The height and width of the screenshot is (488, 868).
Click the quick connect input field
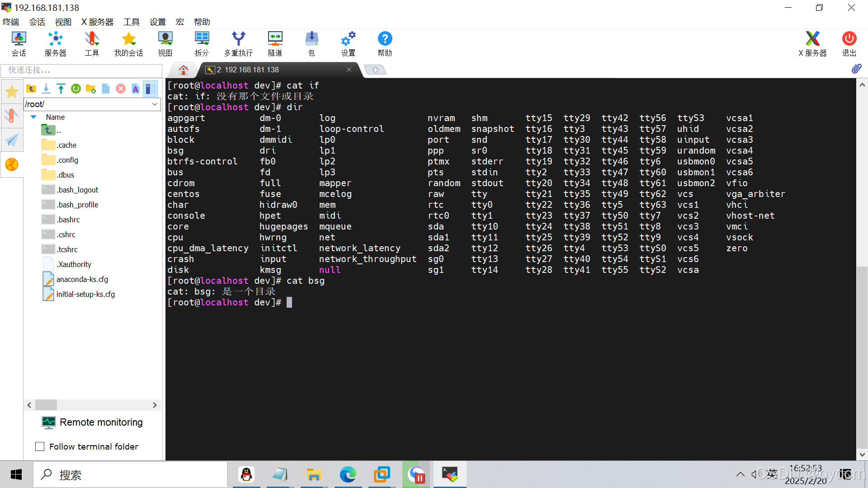pos(81,70)
